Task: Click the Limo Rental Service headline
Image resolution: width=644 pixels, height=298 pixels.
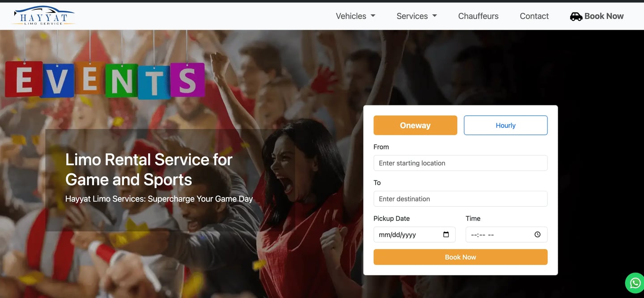Action: [x=149, y=169]
